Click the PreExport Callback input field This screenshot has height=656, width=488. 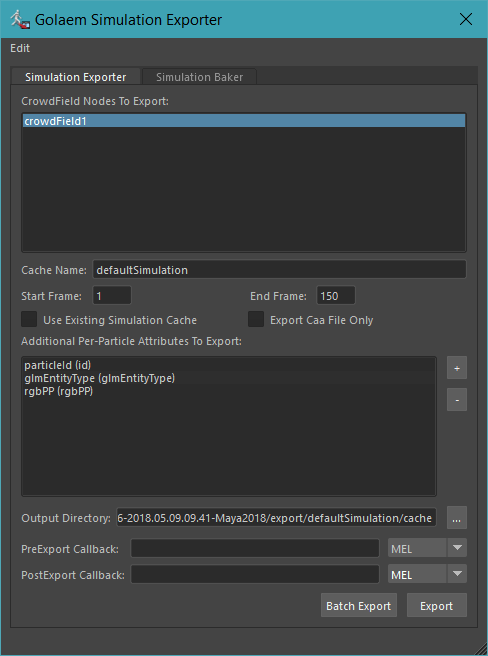click(x=255, y=548)
